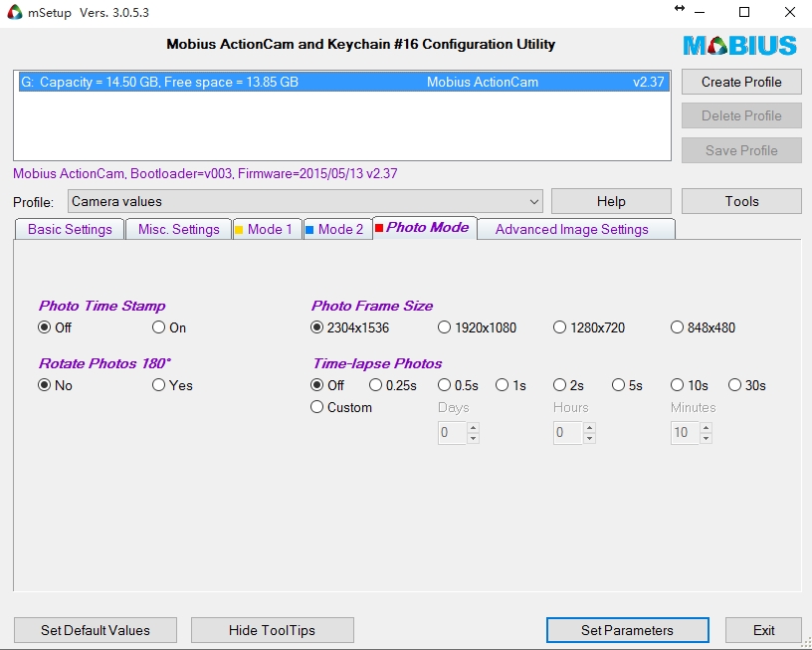Click the Photo Time Stamp heading
This screenshot has height=650, width=812.
point(102,306)
